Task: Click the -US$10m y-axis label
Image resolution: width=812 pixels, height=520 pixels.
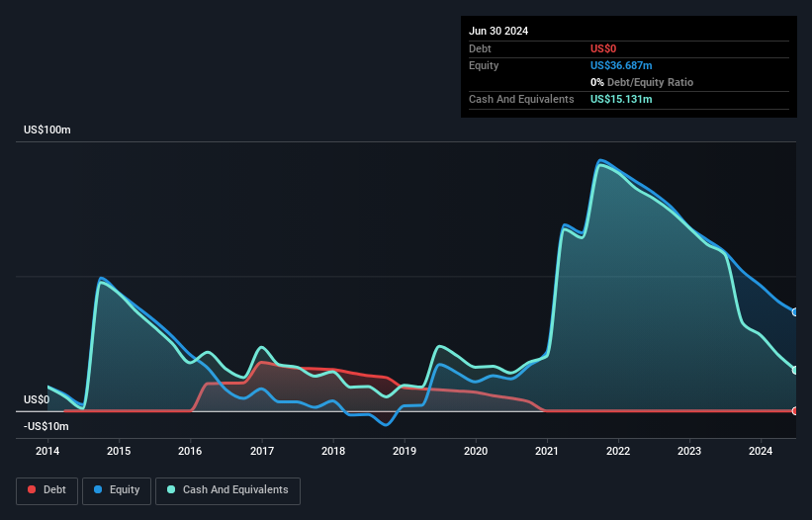Action: point(46,426)
